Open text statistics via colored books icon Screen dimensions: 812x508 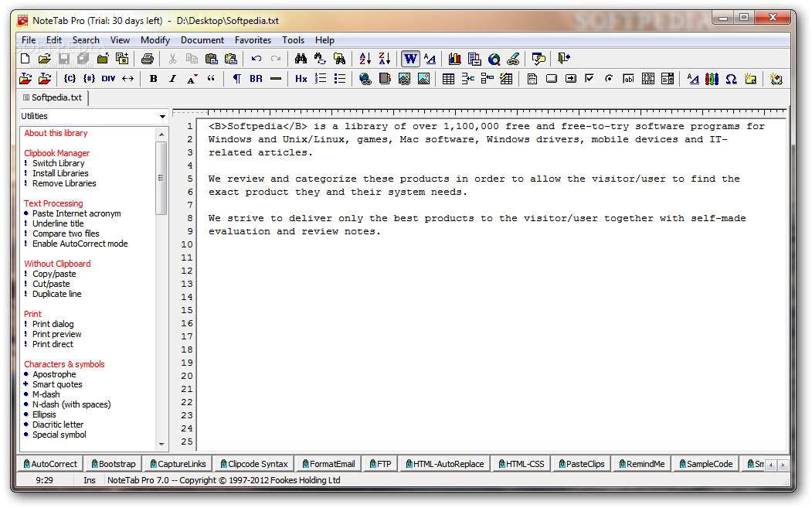coord(455,59)
